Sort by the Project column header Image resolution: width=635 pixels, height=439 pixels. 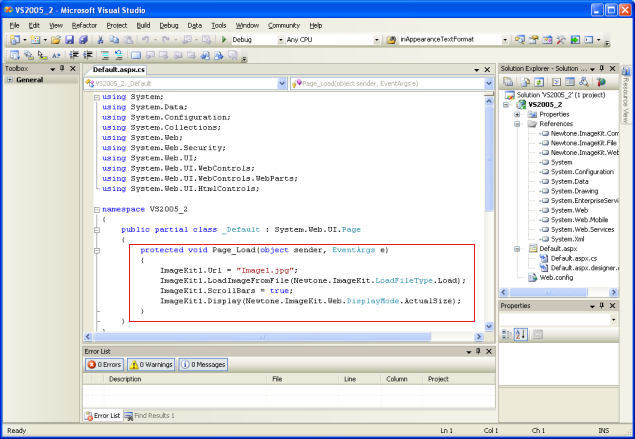click(x=459, y=379)
